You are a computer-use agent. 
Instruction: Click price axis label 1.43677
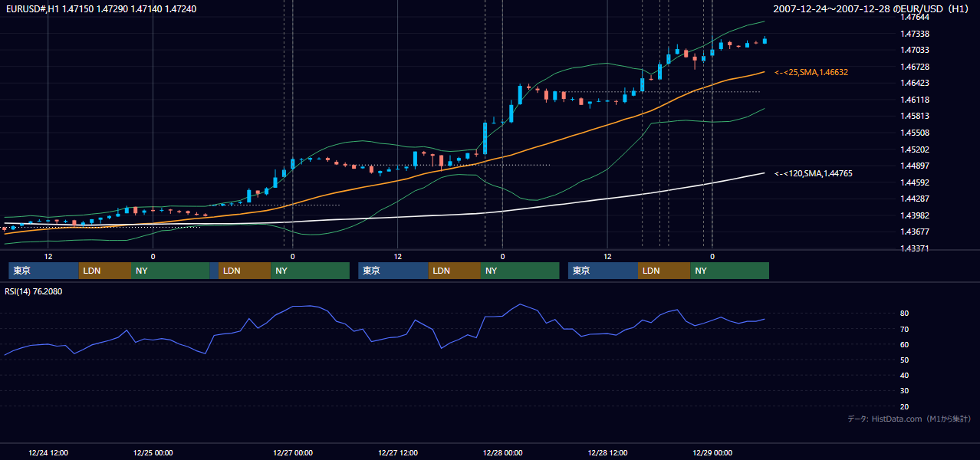coord(916,232)
